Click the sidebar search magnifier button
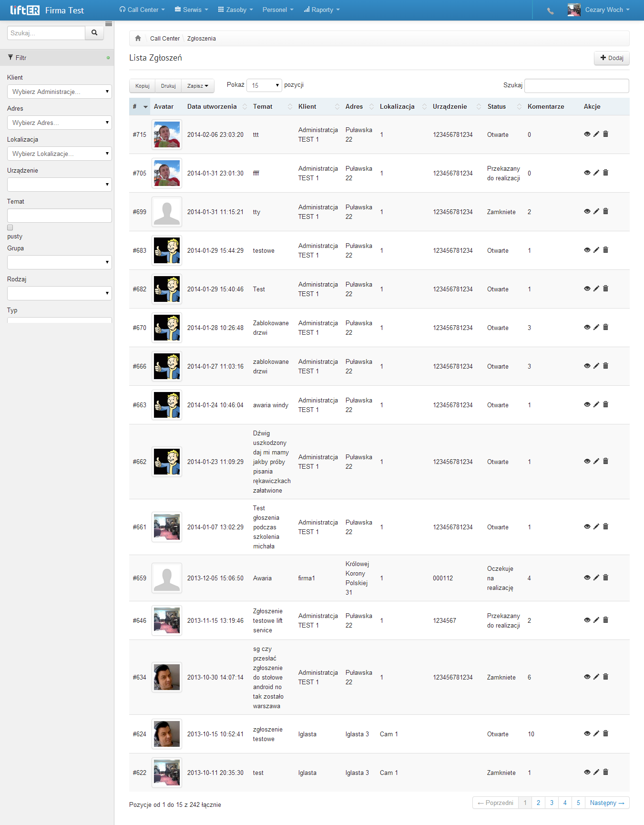 [x=94, y=33]
